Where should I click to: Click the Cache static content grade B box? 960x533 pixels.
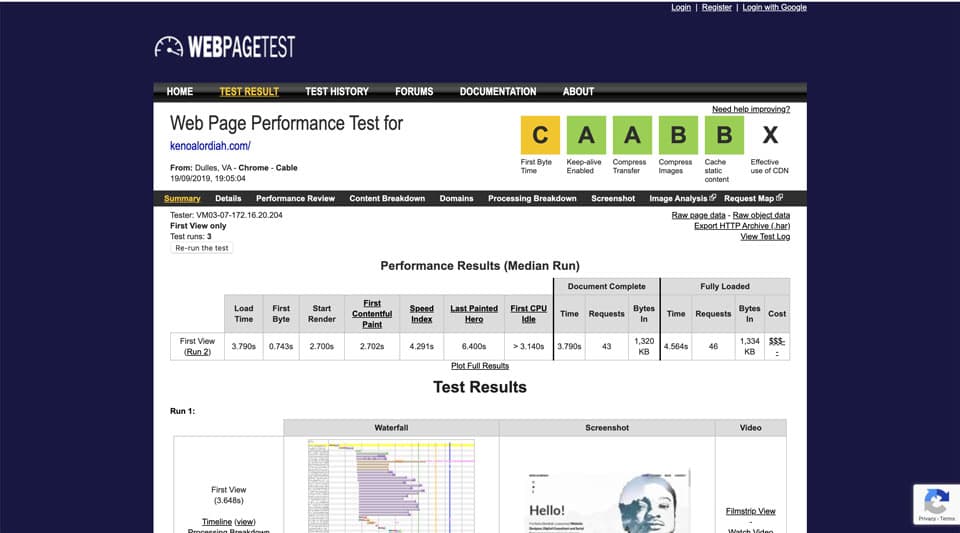(x=724, y=135)
